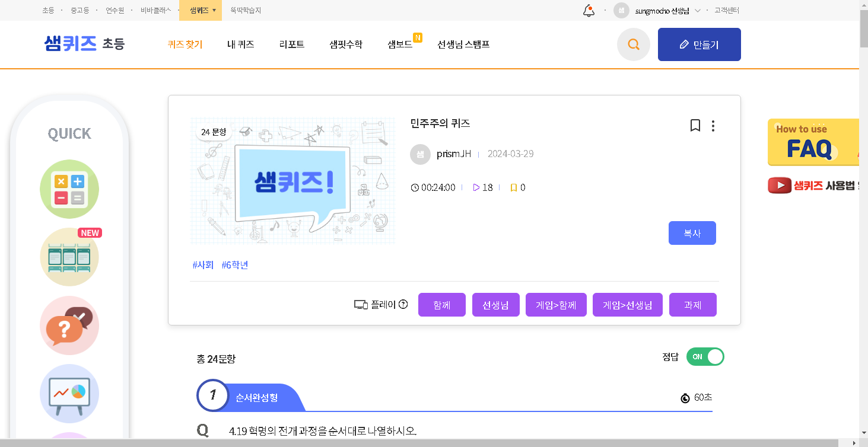
Task: Open the 퀴즈 찾기 menu
Action: pyautogui.click(x=185, y=44)
